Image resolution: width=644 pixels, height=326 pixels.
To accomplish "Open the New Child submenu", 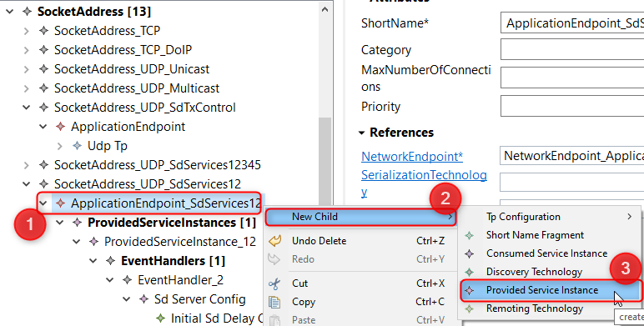I will pos(360,217).
